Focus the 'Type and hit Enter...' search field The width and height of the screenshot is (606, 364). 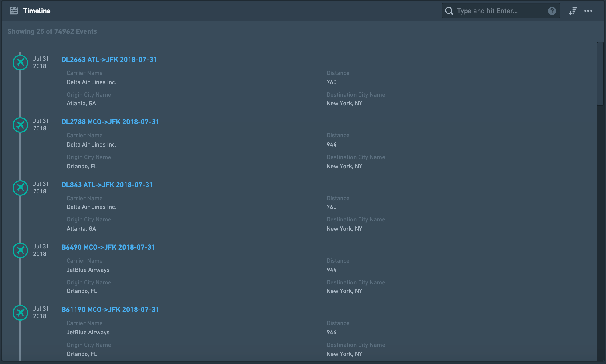point(501,11)
